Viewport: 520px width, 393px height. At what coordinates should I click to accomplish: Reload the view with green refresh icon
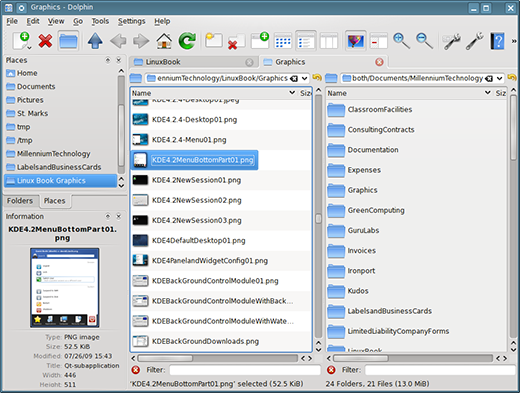[187, 41]
